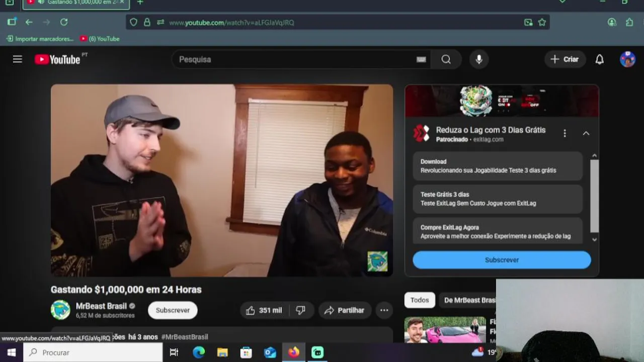
Task: Open the Criar create button
Action: 565,59
